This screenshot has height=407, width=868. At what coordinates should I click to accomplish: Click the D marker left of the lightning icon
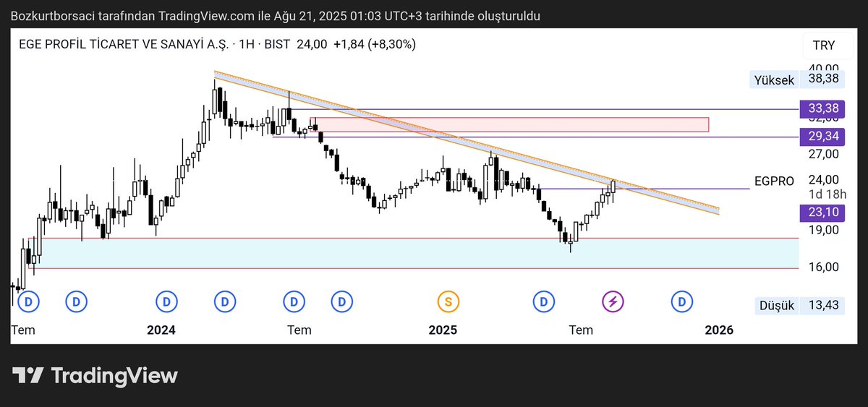pyautogui.click(x=543, y=301)
